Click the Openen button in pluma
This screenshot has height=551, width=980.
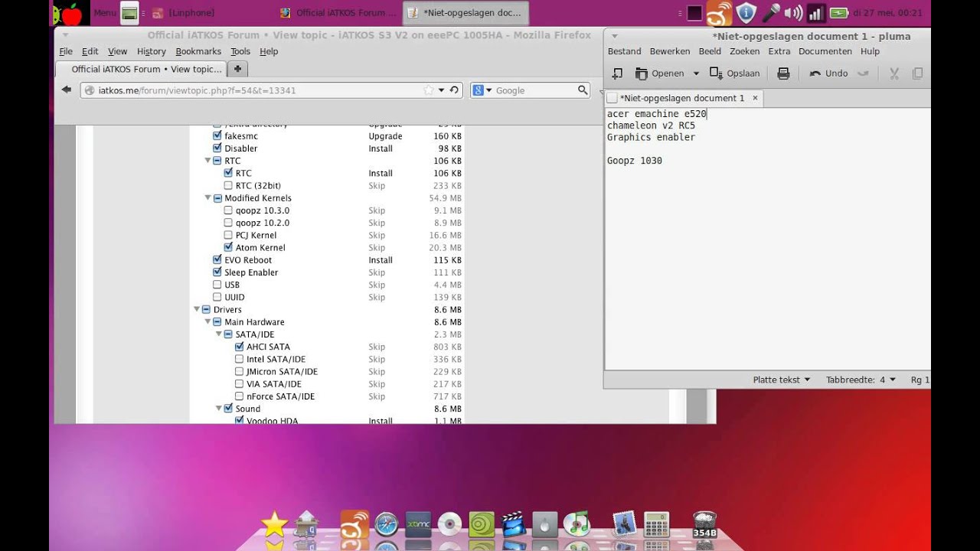[x=659, y=73]
